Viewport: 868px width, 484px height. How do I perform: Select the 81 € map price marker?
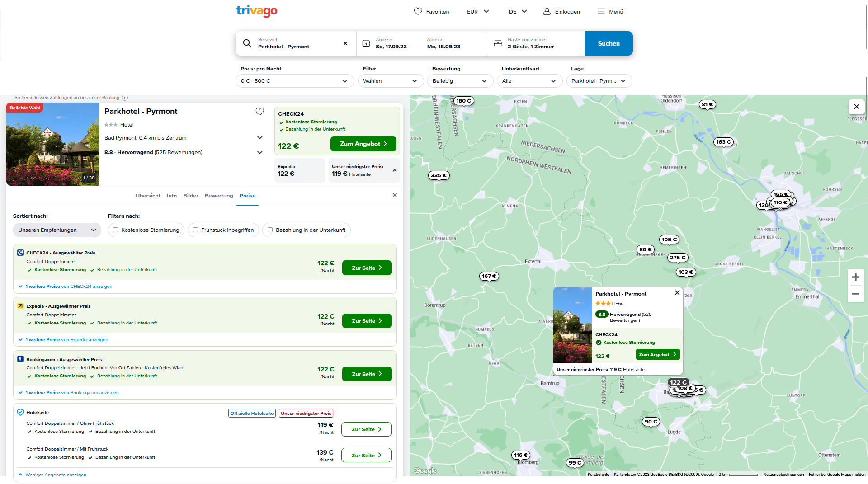click(707, 104)
